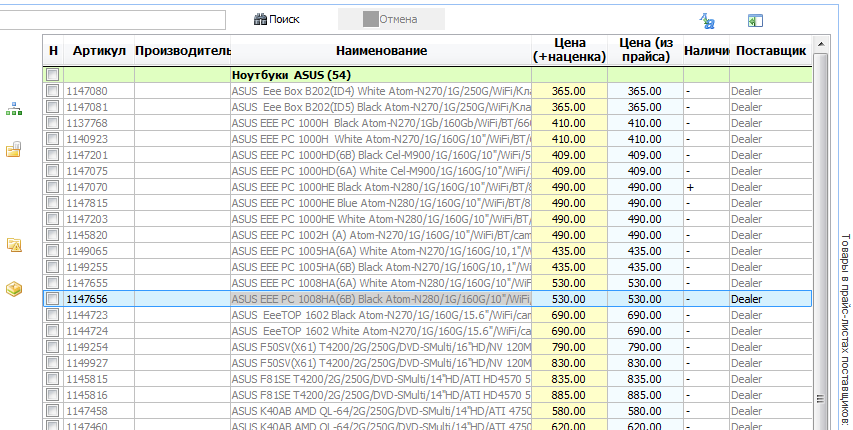
Task: Click article number 1147655
Action: [x=87, y=283]
